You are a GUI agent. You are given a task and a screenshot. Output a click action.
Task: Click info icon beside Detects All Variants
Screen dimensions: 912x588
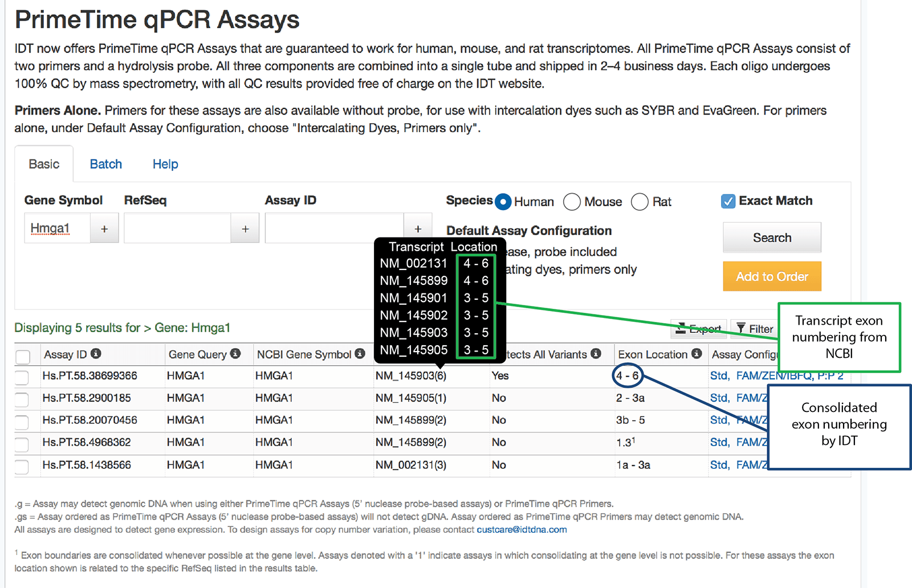(596, 354)
